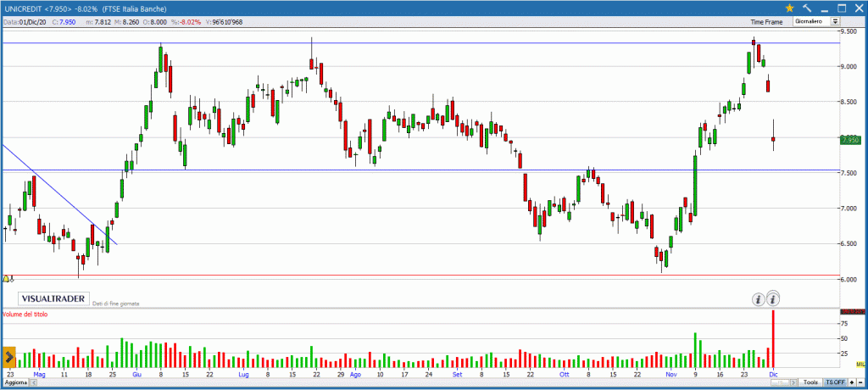Click the Giornaliero time frame field

pos(813,21)
